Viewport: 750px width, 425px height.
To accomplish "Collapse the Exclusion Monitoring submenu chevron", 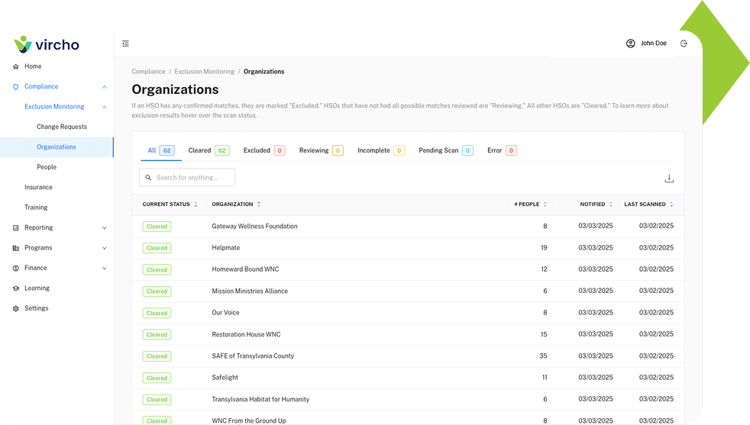I will (104, 107).
